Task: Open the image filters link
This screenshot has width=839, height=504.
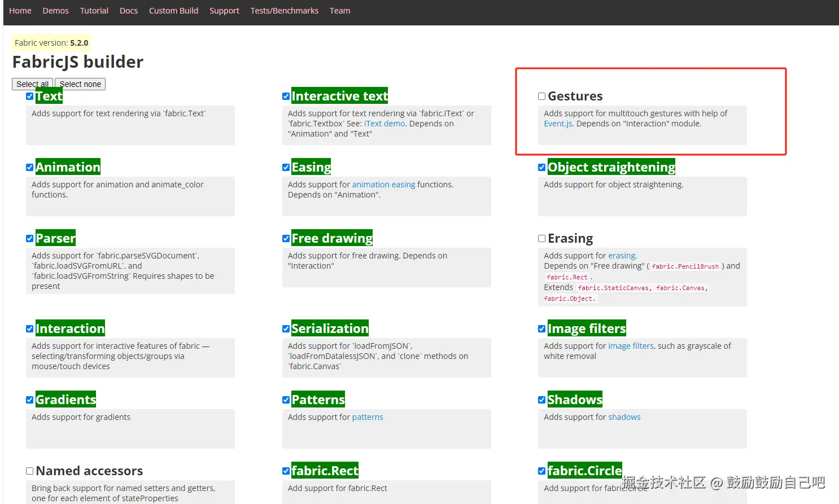Action: [631, 346]
